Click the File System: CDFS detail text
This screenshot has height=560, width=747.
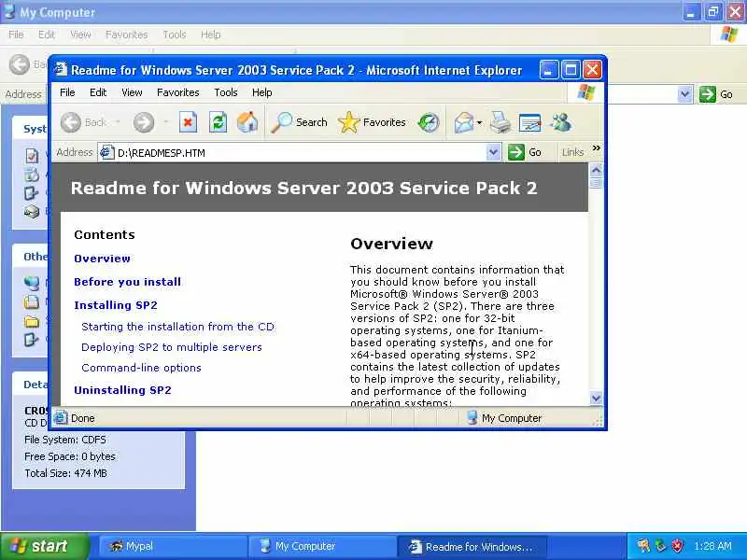65,440
